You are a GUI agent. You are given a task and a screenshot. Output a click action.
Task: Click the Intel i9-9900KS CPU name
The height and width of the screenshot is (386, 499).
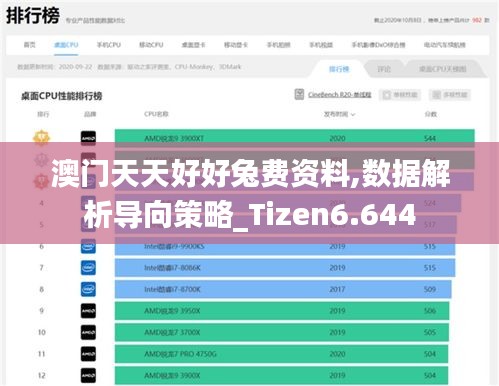point(174,247)
